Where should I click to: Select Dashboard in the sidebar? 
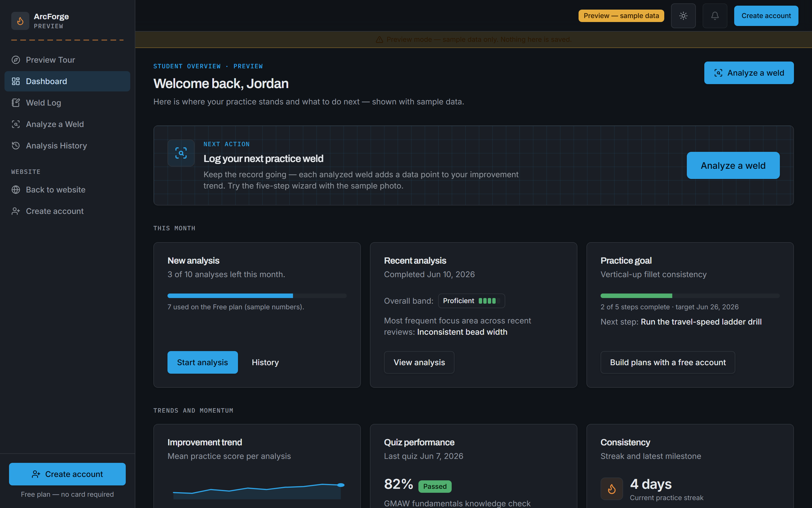coord(67,81)
